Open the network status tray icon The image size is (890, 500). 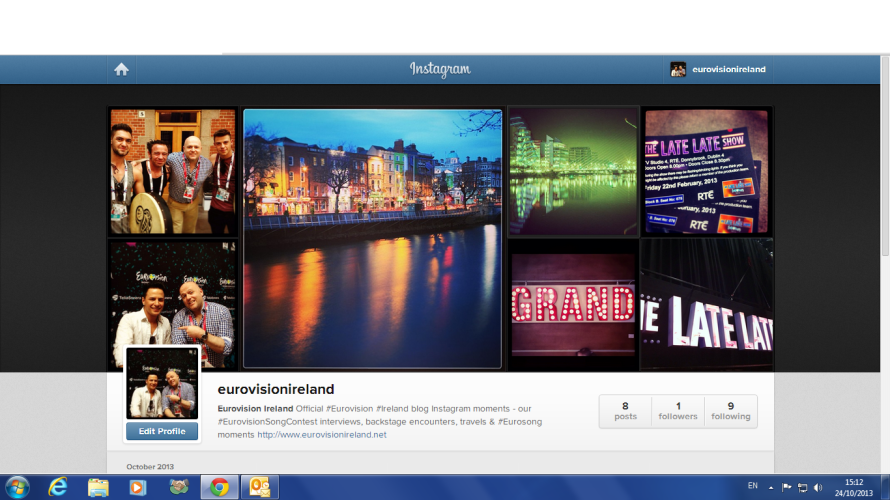pos(802,488)
